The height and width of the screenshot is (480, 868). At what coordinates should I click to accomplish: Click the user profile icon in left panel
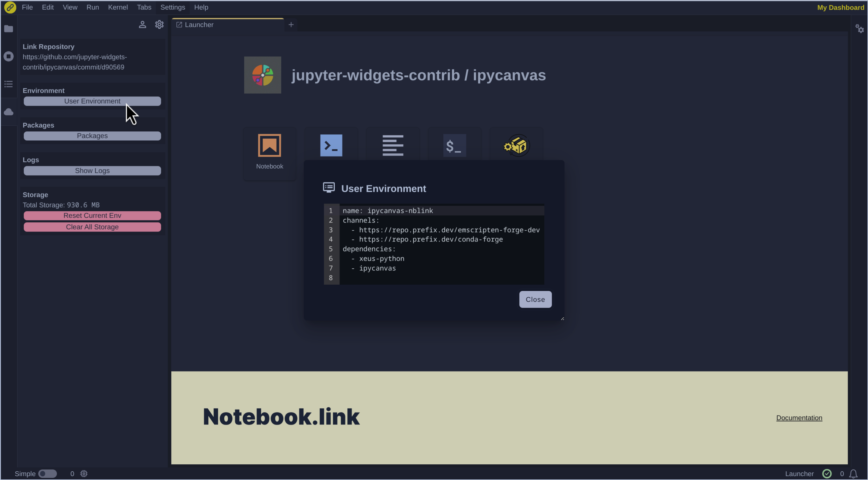[142, 24]
